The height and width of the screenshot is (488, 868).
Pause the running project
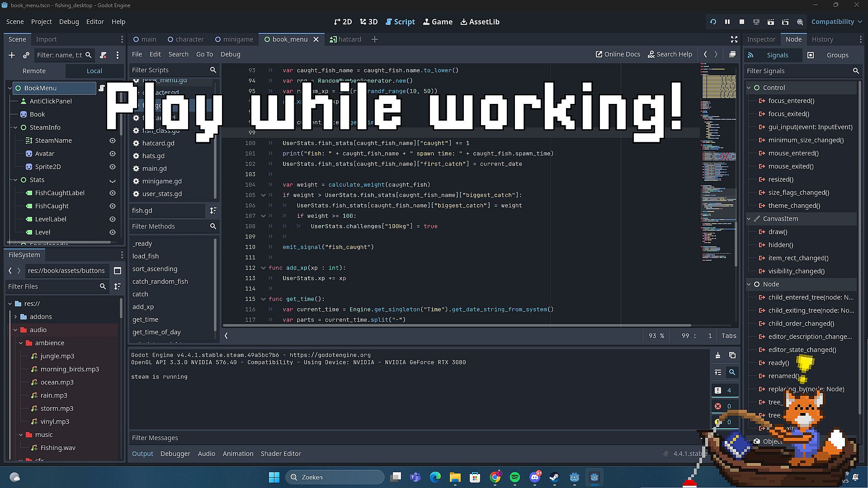(727, 22)
